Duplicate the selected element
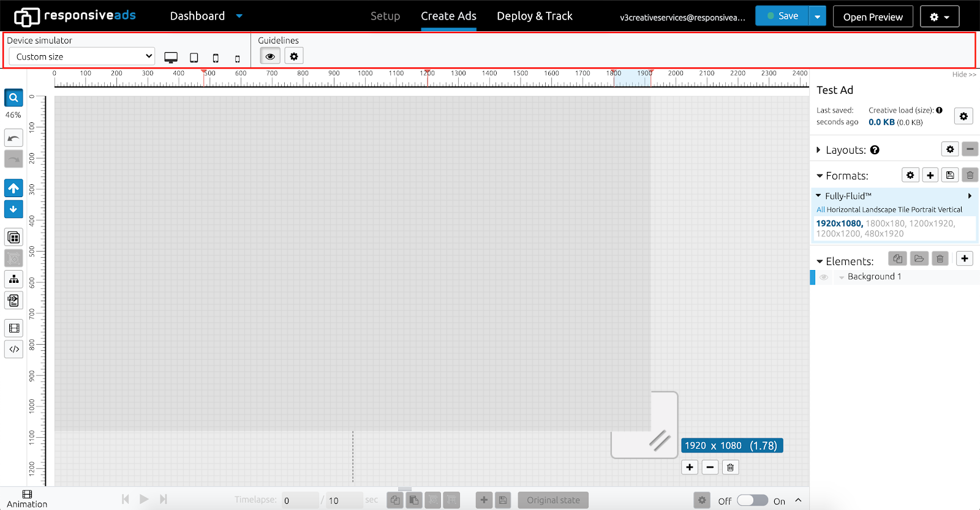 tap(897, 258)
